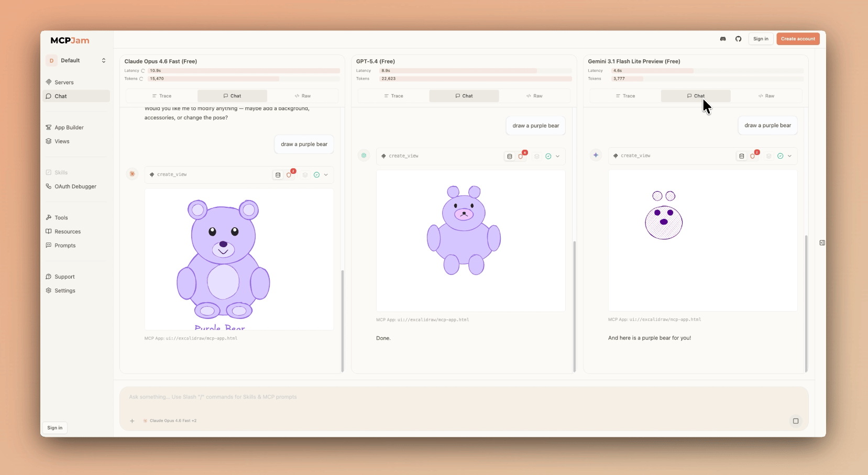This screenshot has height=475, width=868.
Task: Click the 'Done.' reply in the GPT-5.4 panel
Action: point(383,338)
